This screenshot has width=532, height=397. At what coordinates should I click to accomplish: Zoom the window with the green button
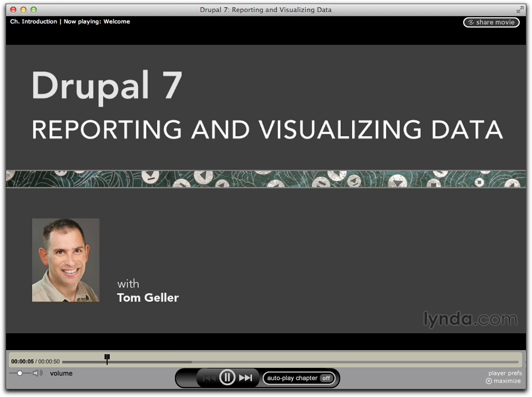(x=34, y=10)
